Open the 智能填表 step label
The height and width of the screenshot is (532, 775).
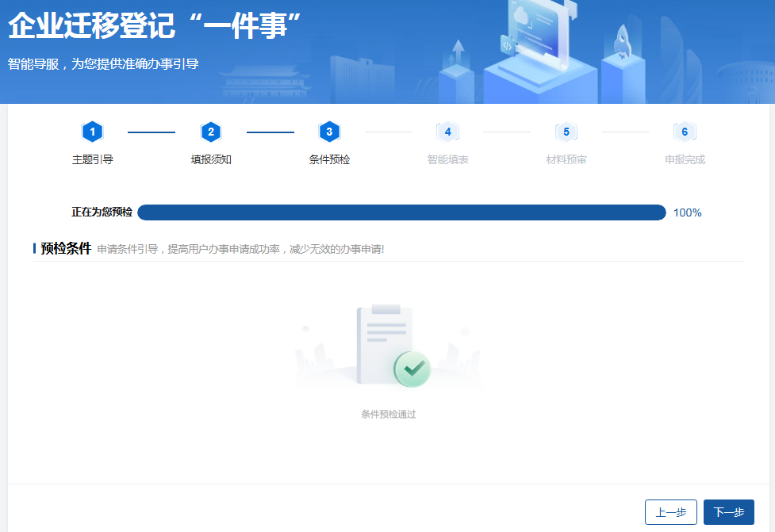pos(447,159)
